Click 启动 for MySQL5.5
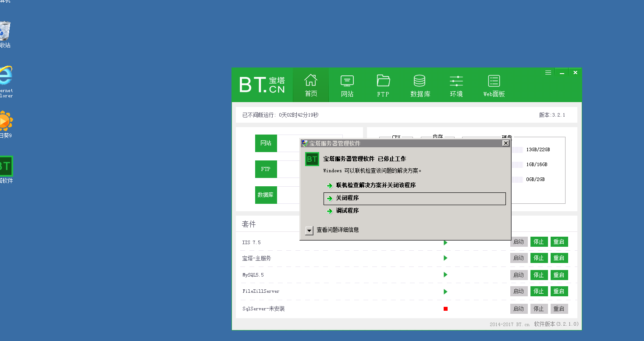The width and height of the screenshot is (644, 341). tap(519, 275)
